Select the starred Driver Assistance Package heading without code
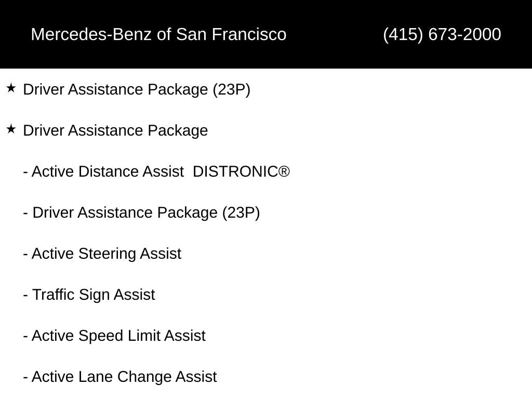The width and height of the screenshot is (532, 399). click(x=115, y=130)
